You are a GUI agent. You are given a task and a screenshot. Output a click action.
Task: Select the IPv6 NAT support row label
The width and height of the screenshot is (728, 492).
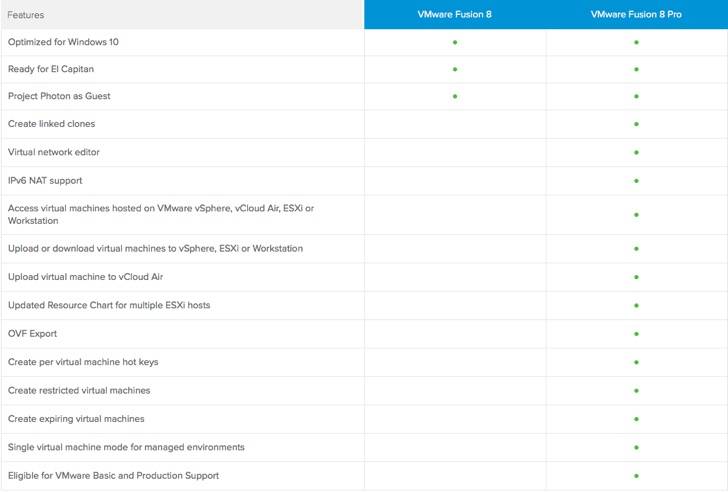click(45, 181)
